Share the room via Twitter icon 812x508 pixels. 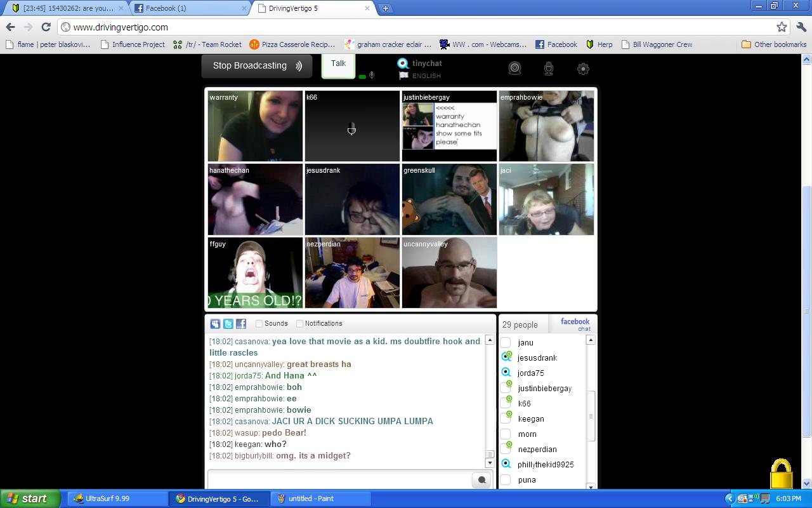(228, 324)
